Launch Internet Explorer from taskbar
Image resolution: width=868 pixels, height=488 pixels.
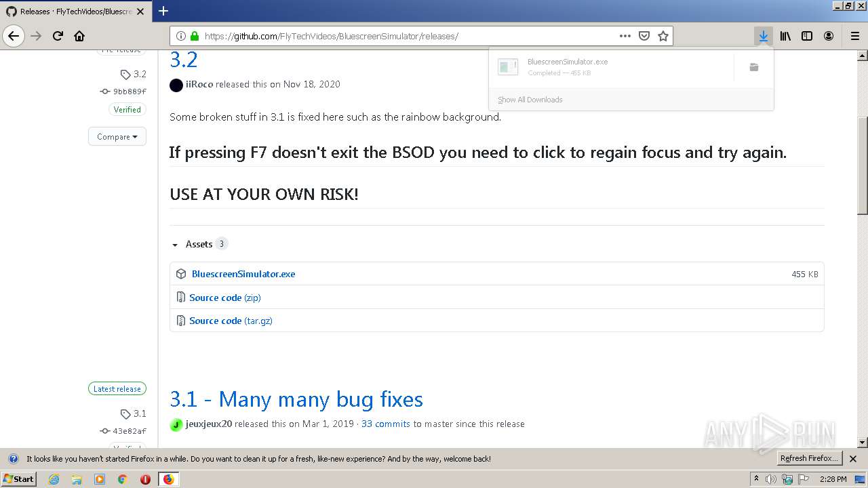(54, 479)
